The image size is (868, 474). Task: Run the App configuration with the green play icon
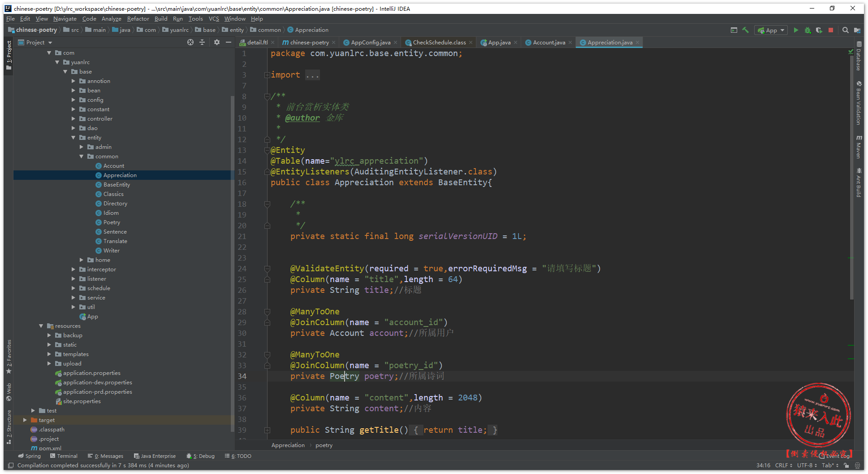tap(796, 30)
